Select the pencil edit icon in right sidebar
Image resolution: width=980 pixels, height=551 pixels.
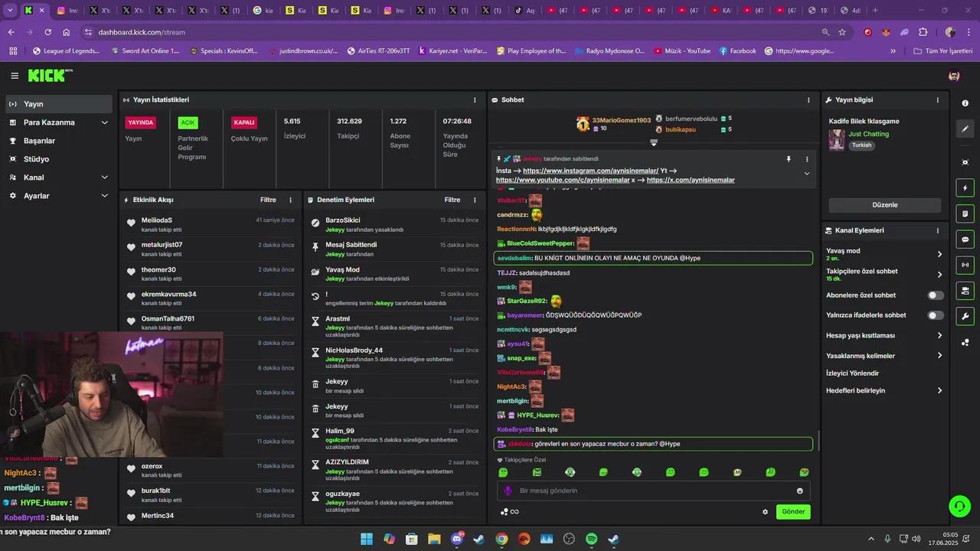pyautogui.click(x=965, y=129)
